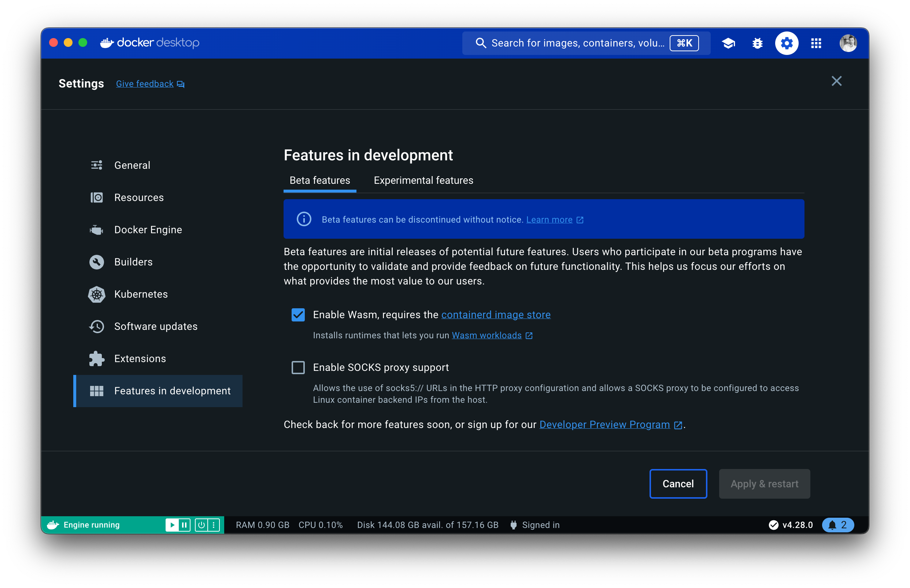Disable the Enable Wasm checkbox
The width and height of the screenshot is (910, 588).
click(x=298, y=315)
